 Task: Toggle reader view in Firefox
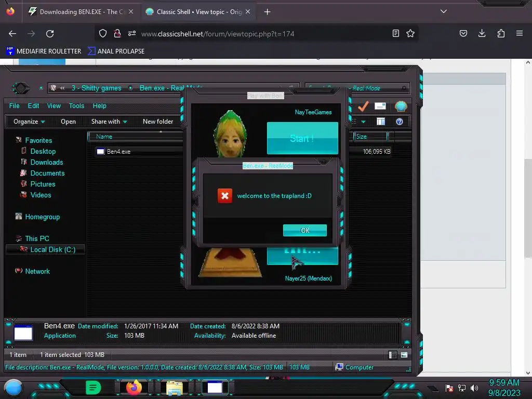(395, 33)
